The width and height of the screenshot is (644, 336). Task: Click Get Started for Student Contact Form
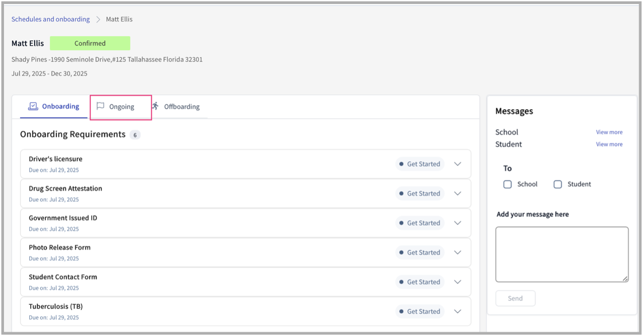[x=419, y=282]
